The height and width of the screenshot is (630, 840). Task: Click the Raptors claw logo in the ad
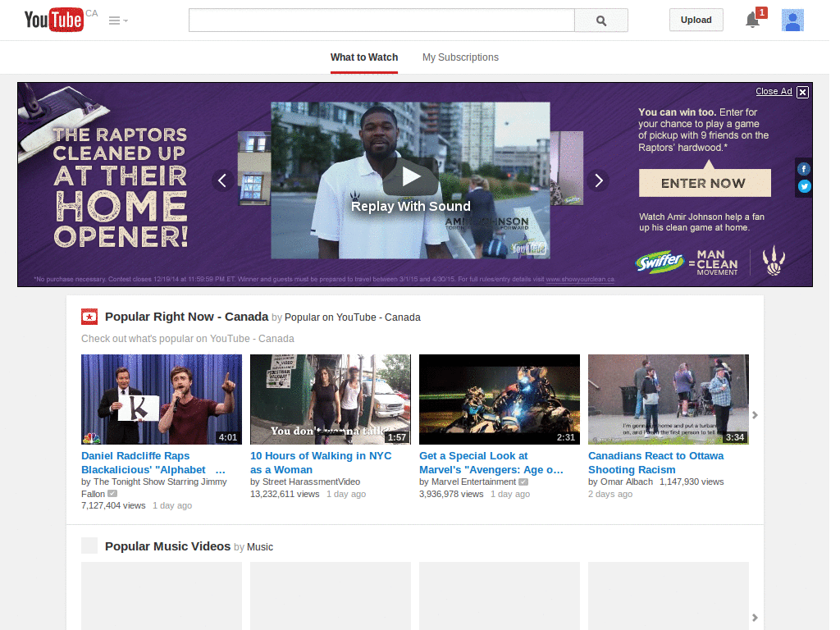point(774,260)
